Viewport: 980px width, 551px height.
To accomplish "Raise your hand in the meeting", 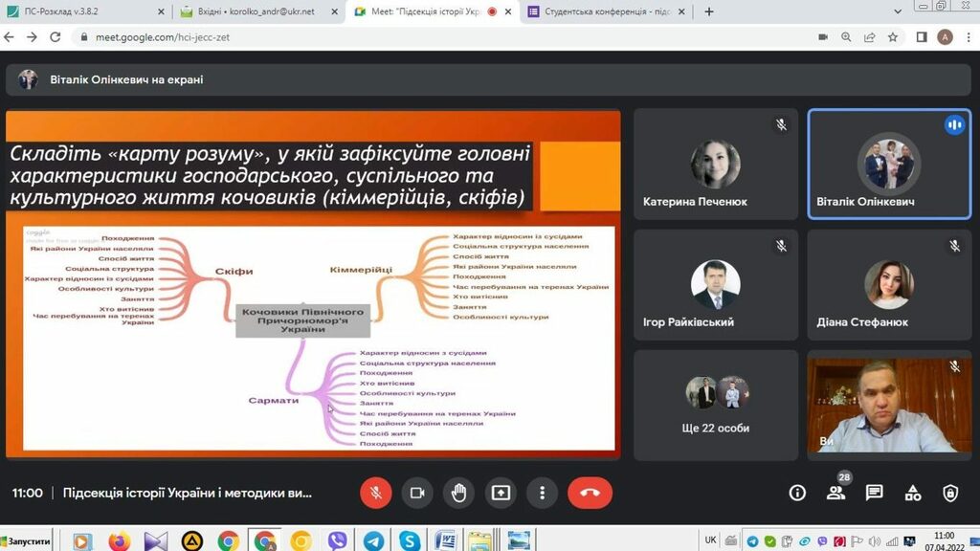I will pyautogui.click(x=459, y=493).
